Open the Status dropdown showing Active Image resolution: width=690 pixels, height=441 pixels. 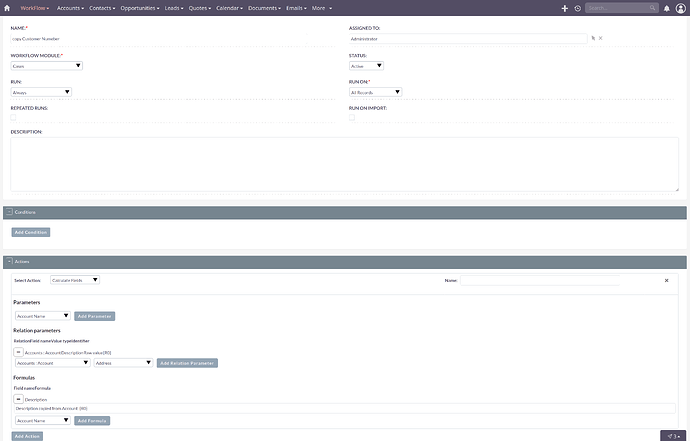click(x=366, y=66)
